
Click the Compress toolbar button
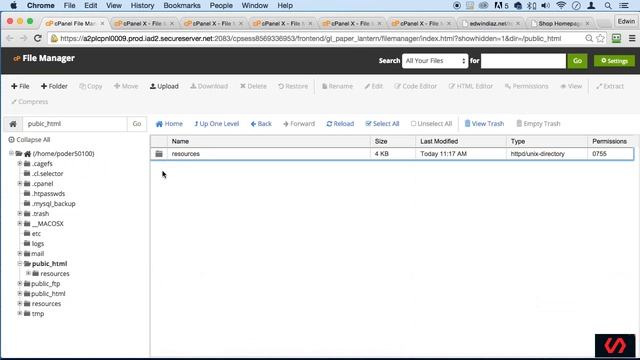click(29, 102)
